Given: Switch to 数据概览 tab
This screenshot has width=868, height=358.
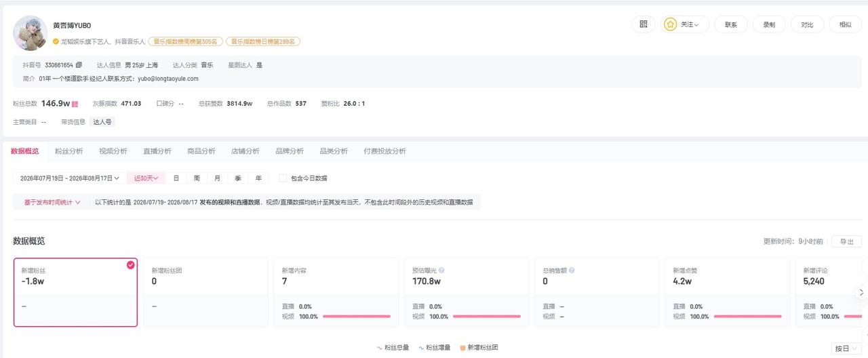Looking at the screenshot, I should [25, 151].
